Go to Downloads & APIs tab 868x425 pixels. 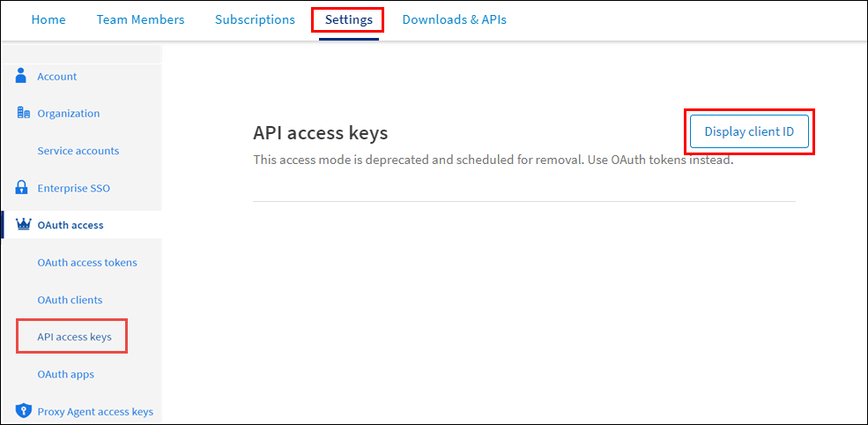click(454, 19)
